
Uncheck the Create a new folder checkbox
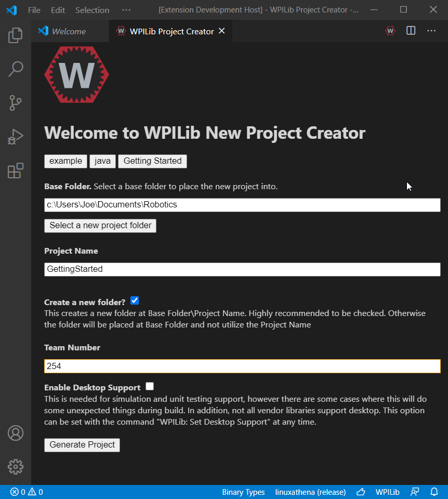click(x=135, y=301)
